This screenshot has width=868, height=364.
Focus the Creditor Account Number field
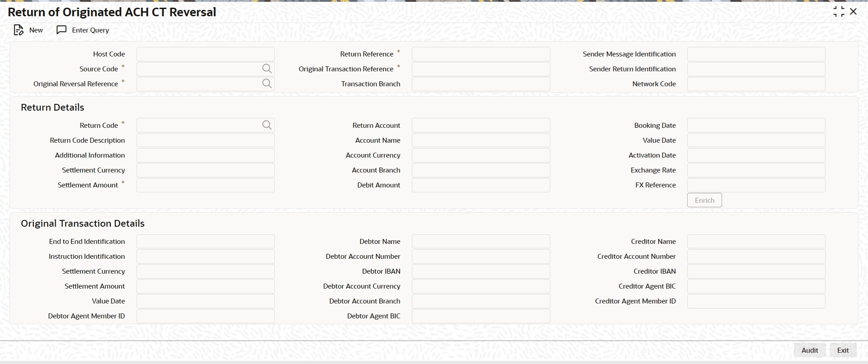756,257
